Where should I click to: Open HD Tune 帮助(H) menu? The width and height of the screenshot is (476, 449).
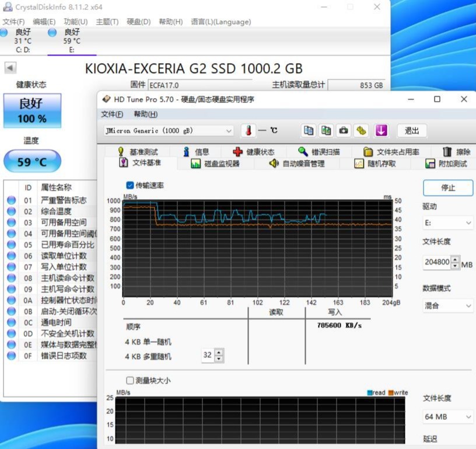[146, 114]
